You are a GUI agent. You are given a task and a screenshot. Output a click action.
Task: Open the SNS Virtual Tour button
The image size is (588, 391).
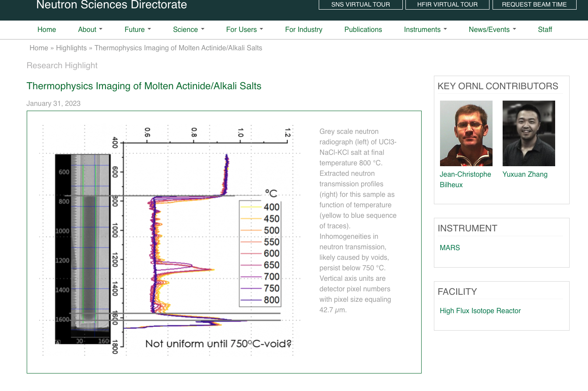click(x=361, y=5)
